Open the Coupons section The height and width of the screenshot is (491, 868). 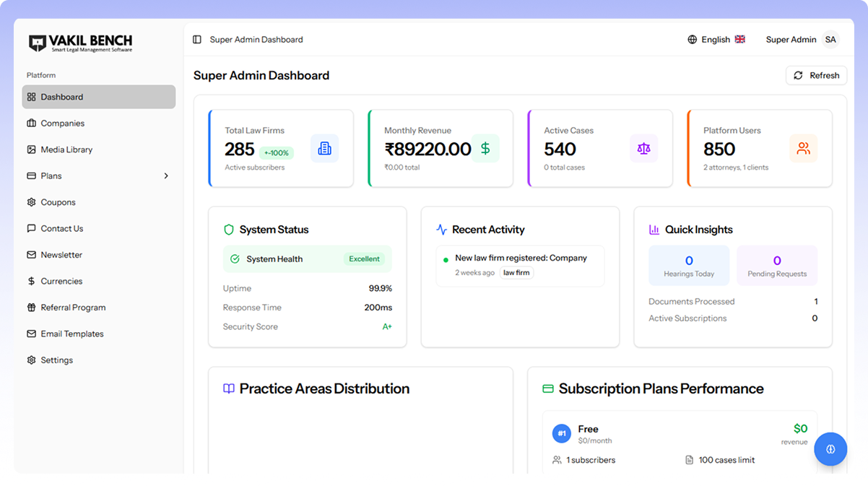pyautogui.click(x=58, y=202)
